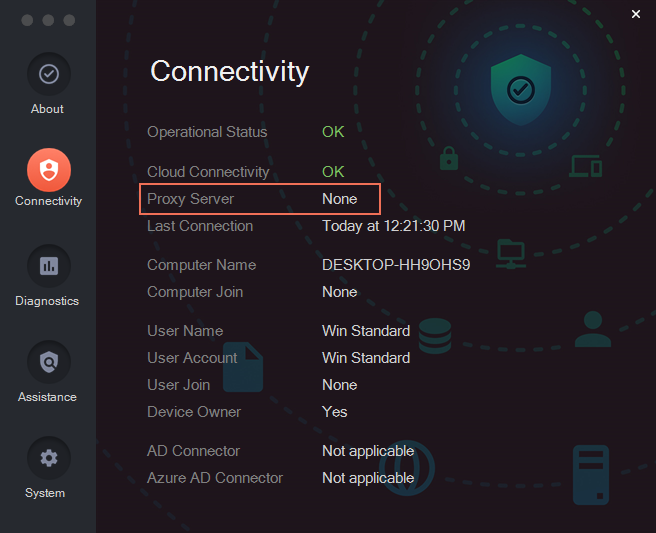Switch to the About tab label
The width and height of the screenshot is (656, 533).
[47, 109]
